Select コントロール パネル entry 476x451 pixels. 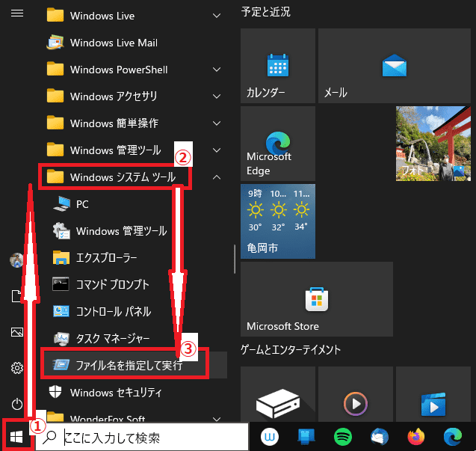113,312
